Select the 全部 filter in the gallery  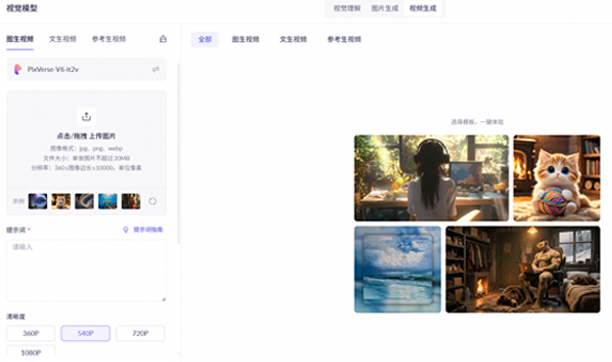click(205, 39)
